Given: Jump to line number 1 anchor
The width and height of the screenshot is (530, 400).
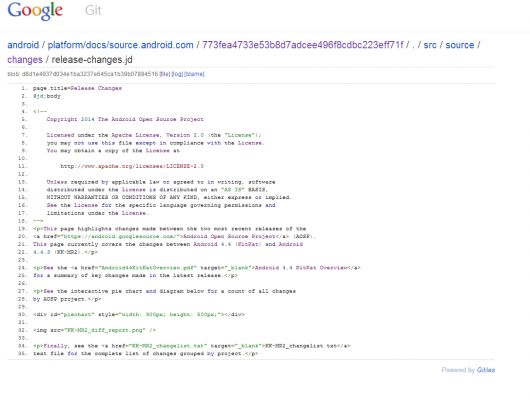Looking at the screenshot, I should tap(24, 88).
